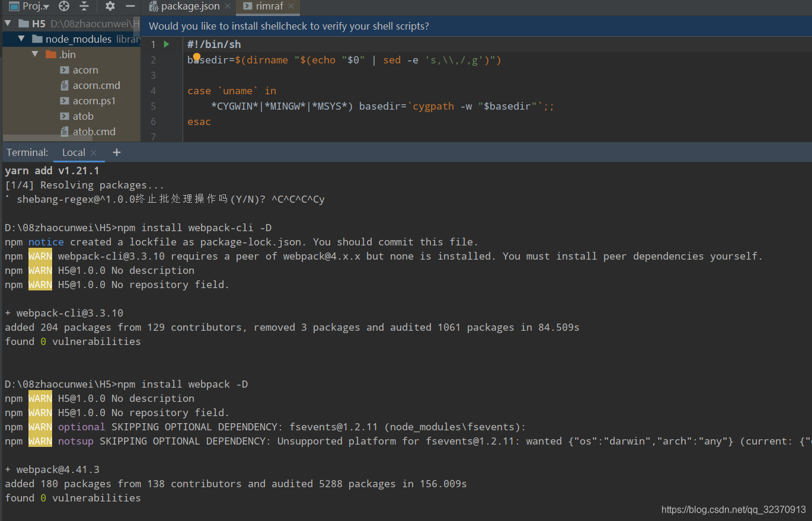Collapse all tree nodes icon
The image size is (812, 521).
(85, 7)
